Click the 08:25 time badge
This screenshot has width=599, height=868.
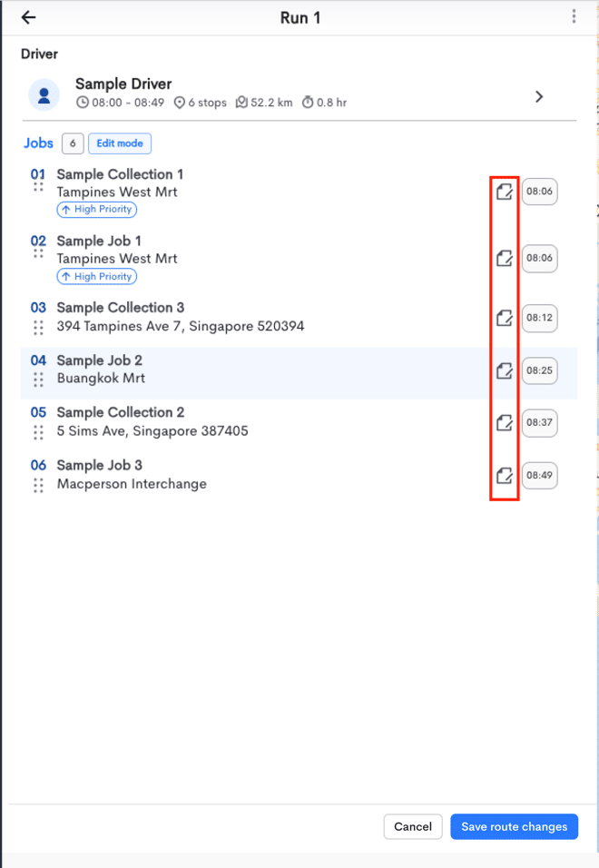point(539,370)
